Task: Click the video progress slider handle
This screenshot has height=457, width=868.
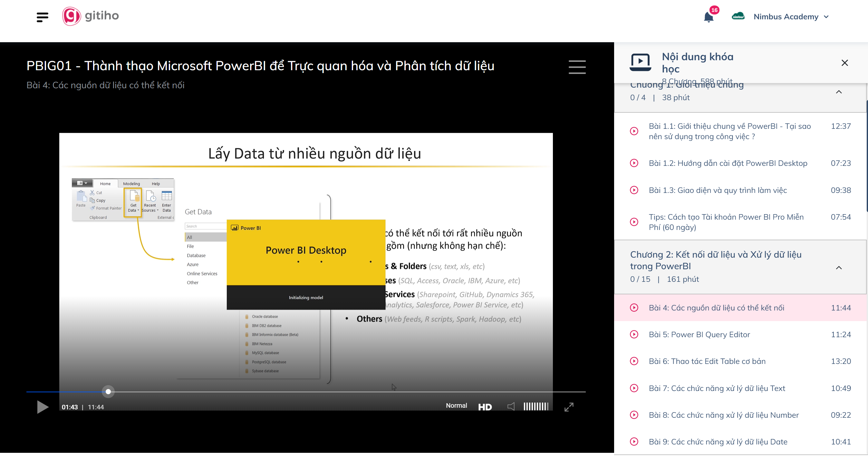Action: tap(108, 392)
